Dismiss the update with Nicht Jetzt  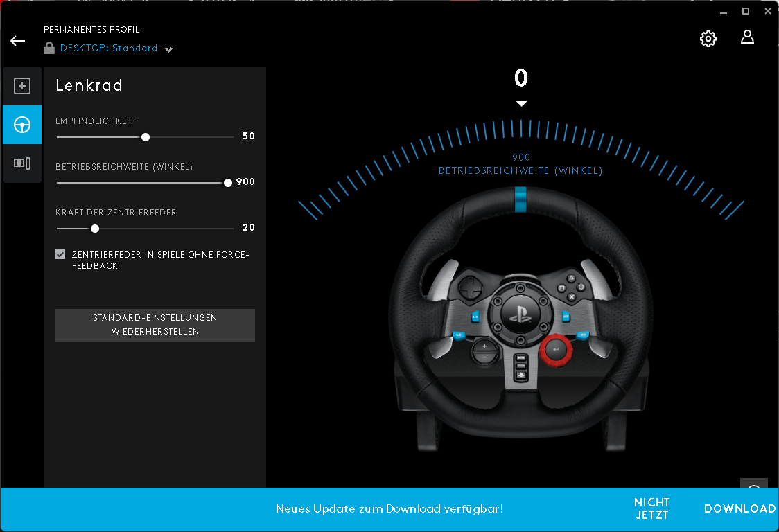point(651,508)
